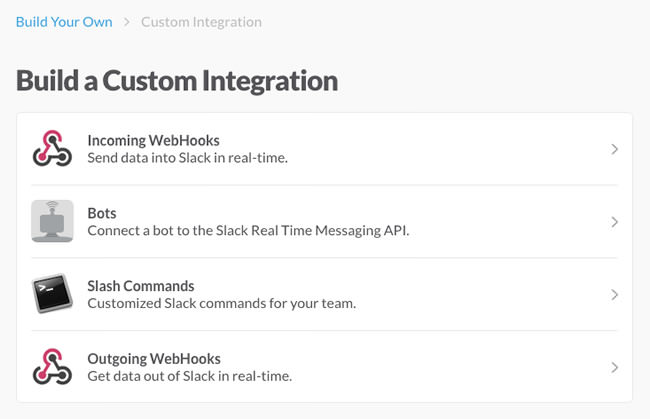
Task: Click the Outgoing WebHooks icon
Action: (52, 367)
